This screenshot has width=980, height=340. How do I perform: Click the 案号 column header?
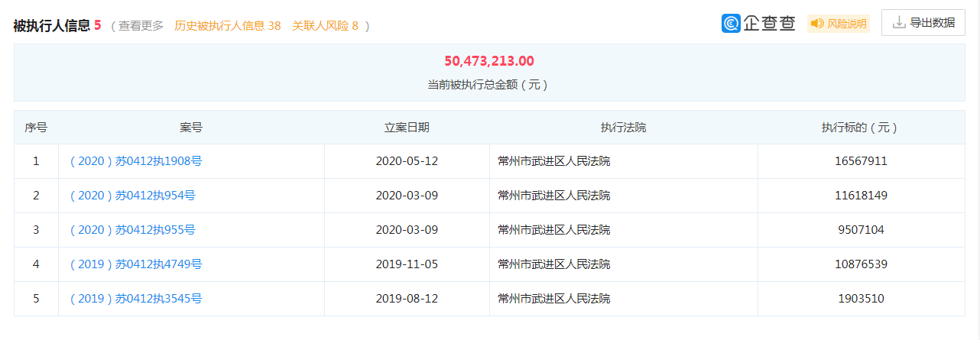[191, 128]
